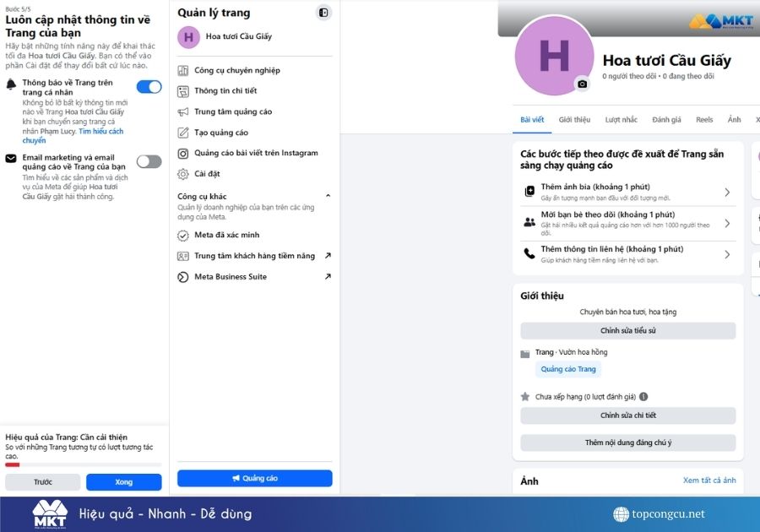Click the rating info icon
This screenshot has width=760, height=532.
tap(643, 396)
